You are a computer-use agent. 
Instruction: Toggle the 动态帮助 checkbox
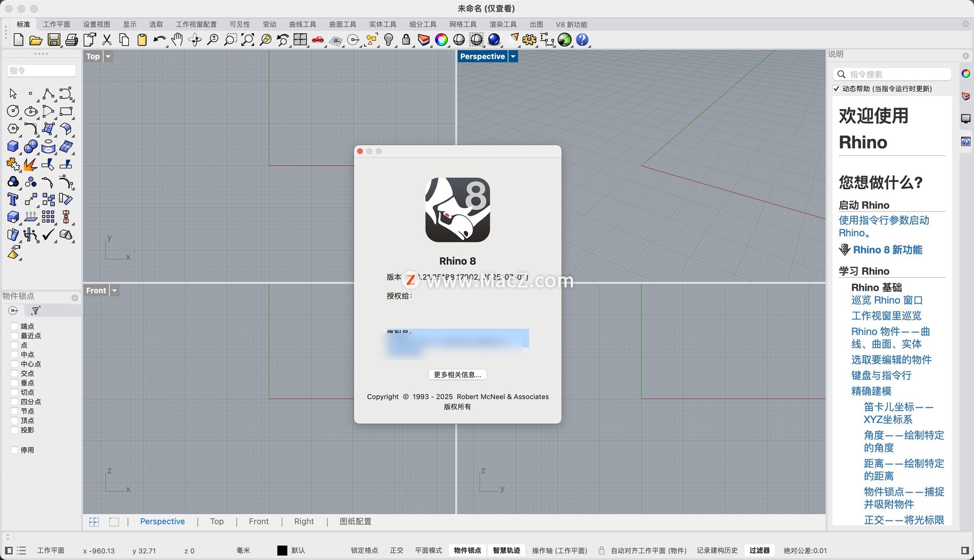point(837,89)
